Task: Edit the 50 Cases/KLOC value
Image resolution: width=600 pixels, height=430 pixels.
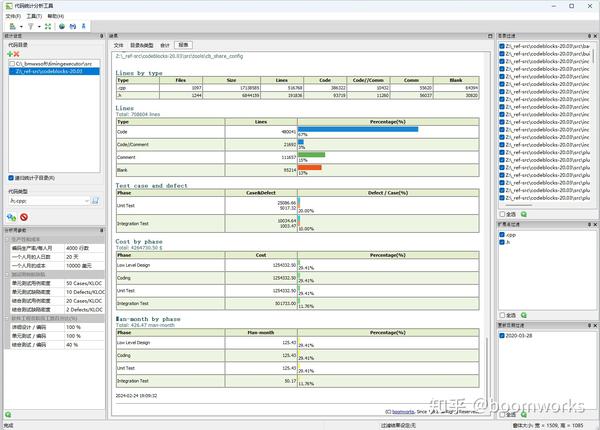Action: tap(84, 283)
